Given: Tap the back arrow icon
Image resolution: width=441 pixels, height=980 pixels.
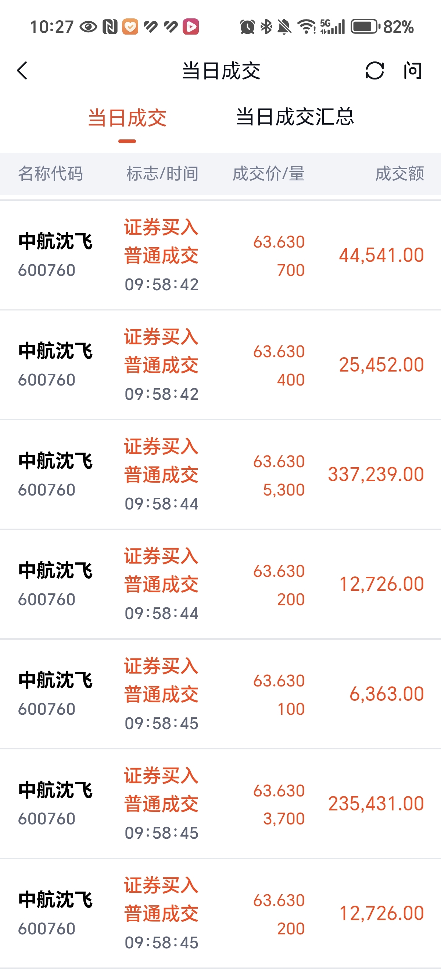Looking at the screenshot, I should (x=22, y=71).
